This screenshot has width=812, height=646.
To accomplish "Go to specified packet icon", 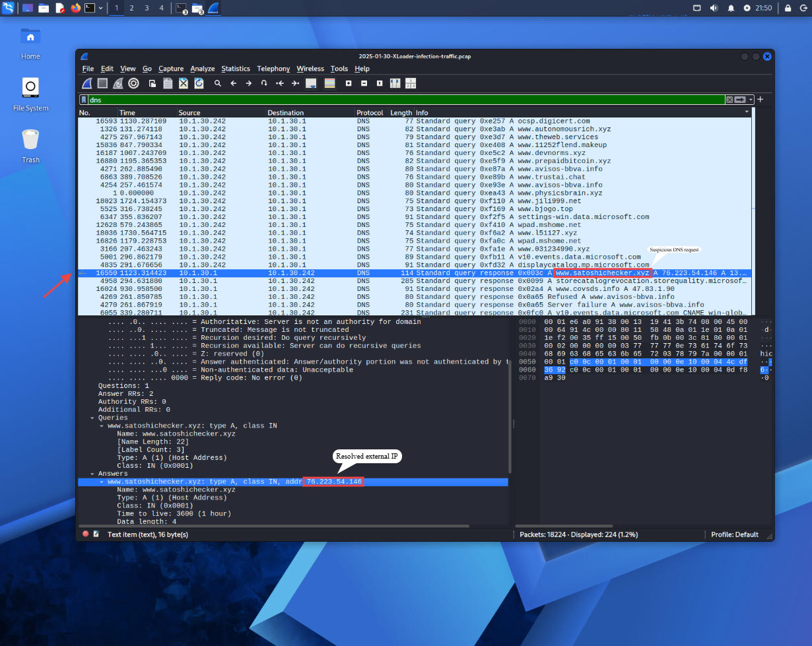I will coord(264,83).
